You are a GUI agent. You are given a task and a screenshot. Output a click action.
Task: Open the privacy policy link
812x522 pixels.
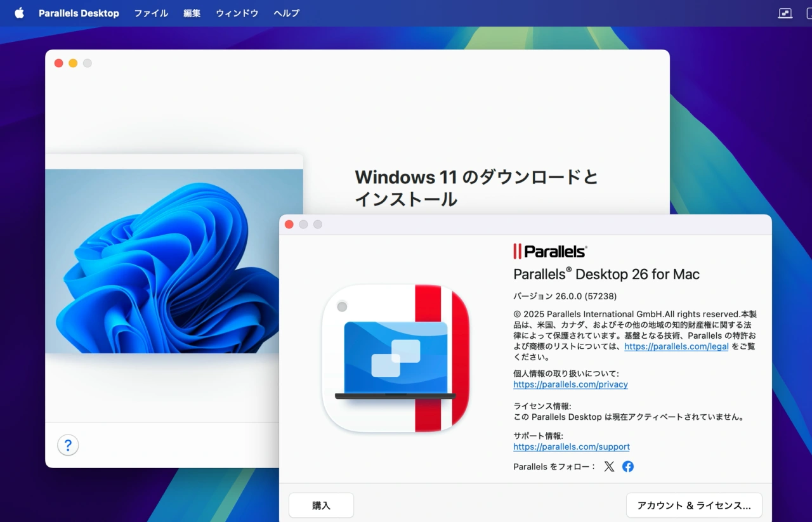pyautogui.click(x=570, y=384)
